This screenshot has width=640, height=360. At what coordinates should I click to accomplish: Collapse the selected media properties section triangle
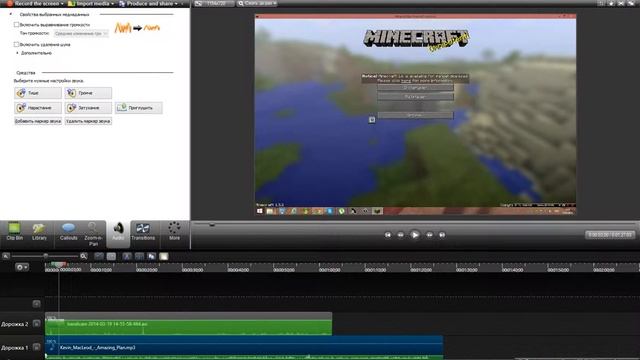pyautogui.click(x=11, y=14)
